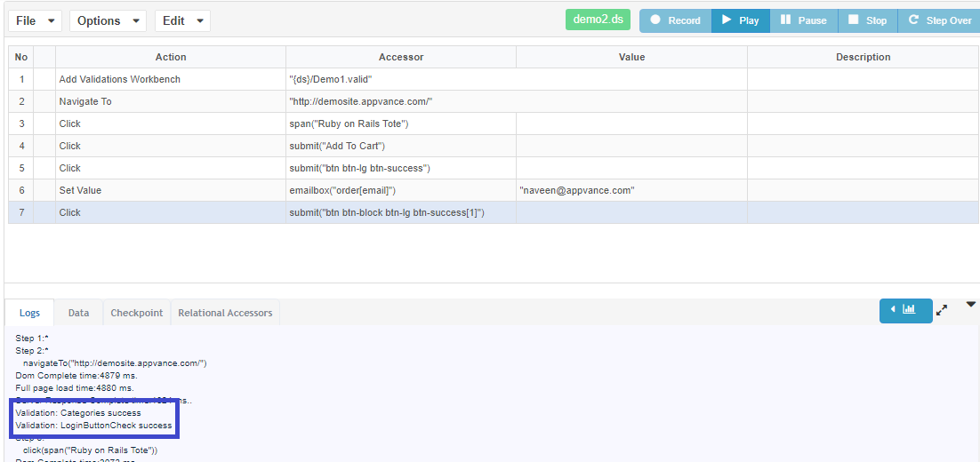Select the Navigate To action in row 2

tap(171, 101)
